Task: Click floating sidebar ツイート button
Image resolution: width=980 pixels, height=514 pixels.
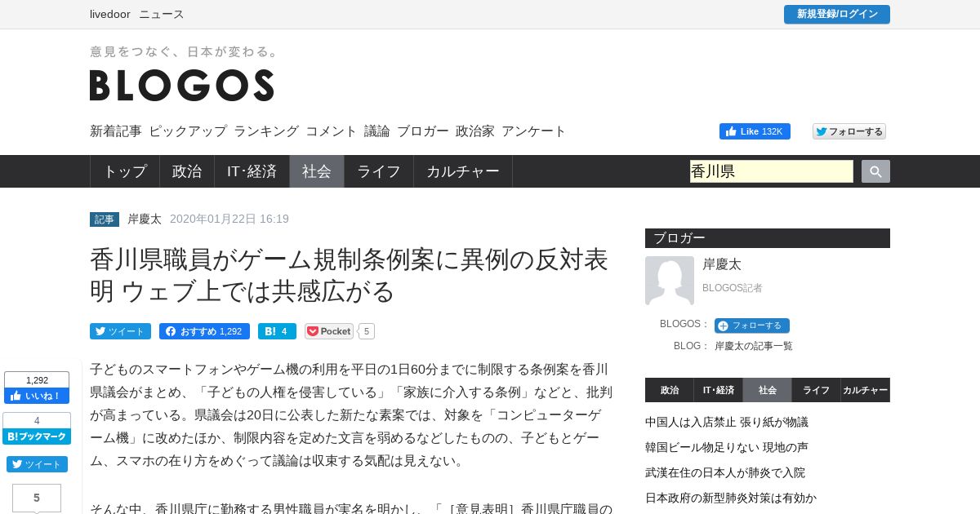Action: (x=37, y=464)
